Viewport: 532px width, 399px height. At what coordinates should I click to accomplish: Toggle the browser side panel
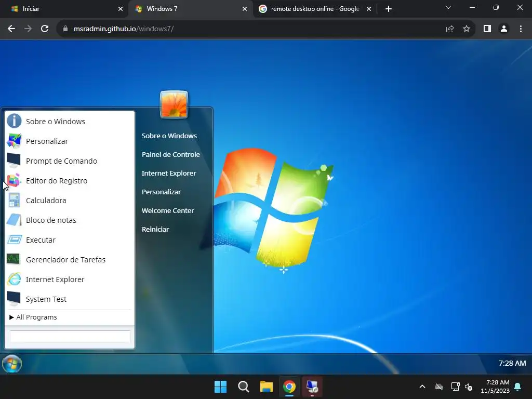point(487,29)
